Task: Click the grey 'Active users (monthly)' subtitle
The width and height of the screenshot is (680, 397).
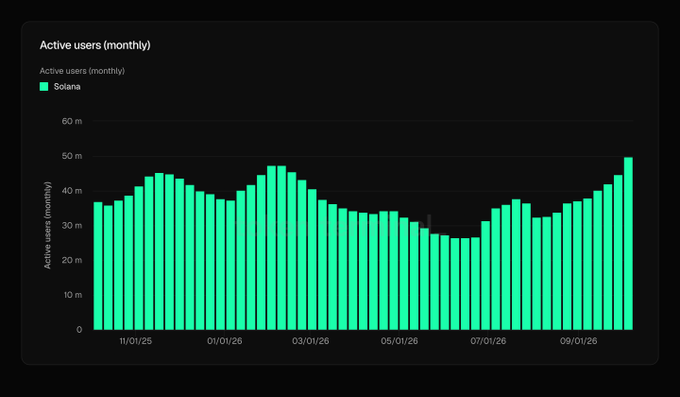Action: pos(82,71)
